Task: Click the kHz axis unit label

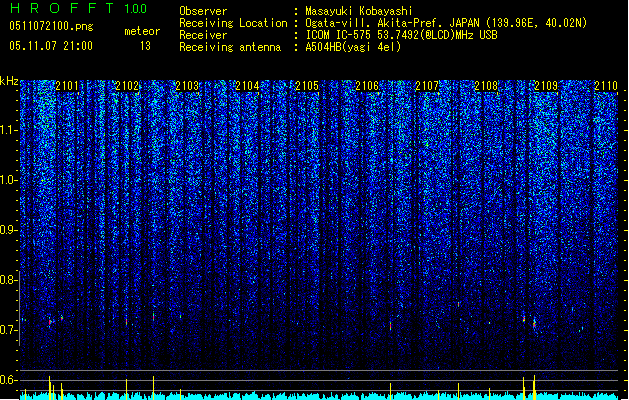Action: [x=9, y=81]
